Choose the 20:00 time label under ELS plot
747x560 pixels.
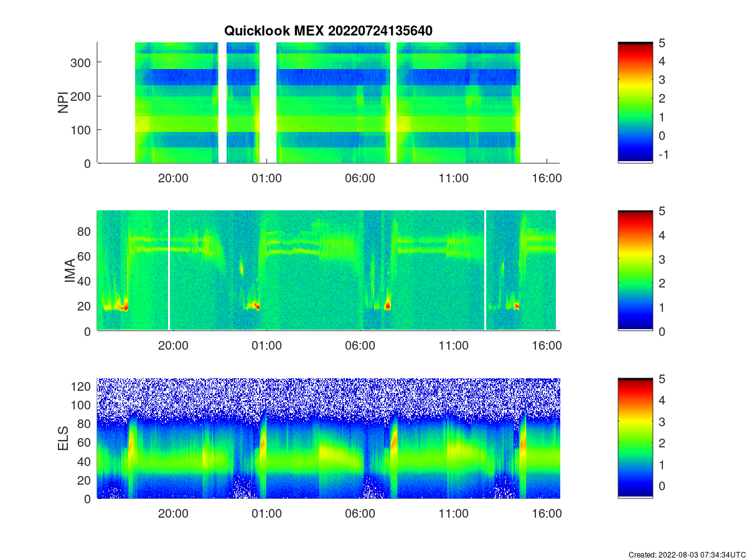(173, 513)
